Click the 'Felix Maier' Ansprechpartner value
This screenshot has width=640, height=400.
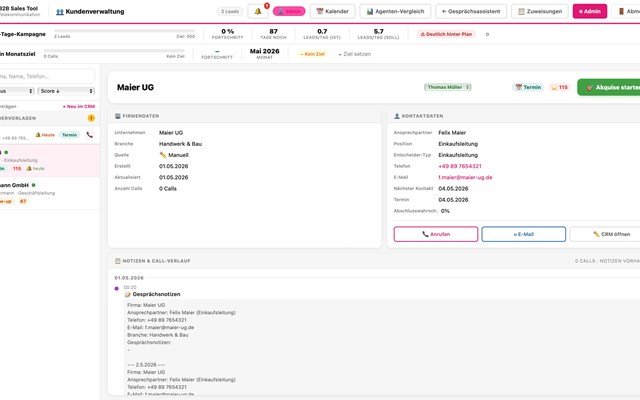[x=452, y=133]
